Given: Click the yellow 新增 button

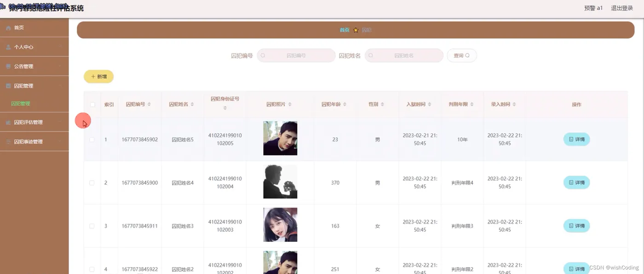Looking at the screenshot, I should [99, 76].
